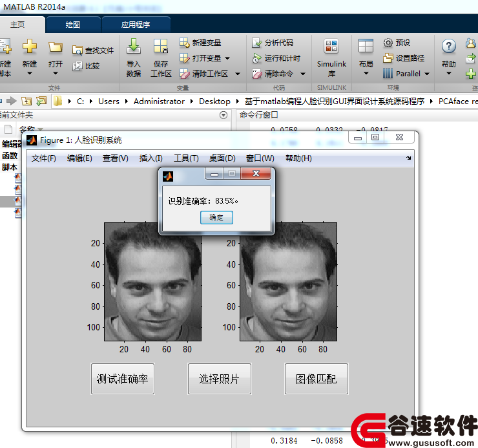
Task: Open the Desktop (桌面(D)) menu in Figure 1
Action: point(222,158)
